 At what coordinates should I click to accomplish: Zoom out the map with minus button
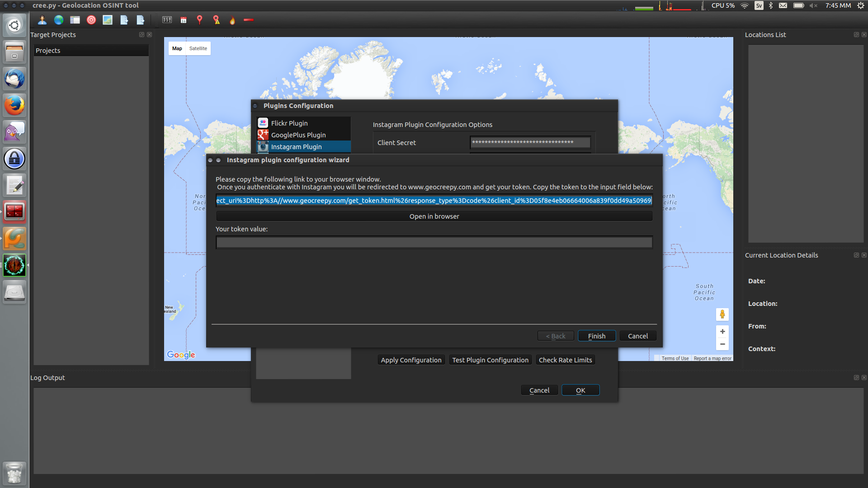(x=722, y=344)
